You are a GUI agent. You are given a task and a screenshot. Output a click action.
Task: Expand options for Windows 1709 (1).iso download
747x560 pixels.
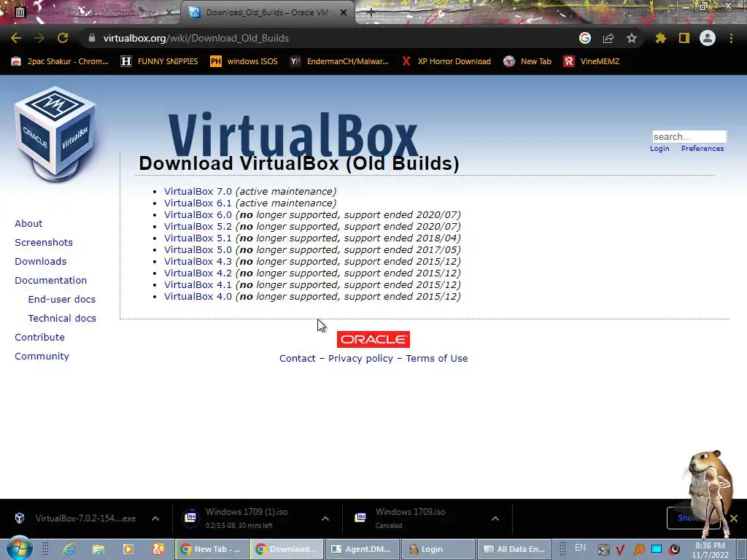(325, 518)
